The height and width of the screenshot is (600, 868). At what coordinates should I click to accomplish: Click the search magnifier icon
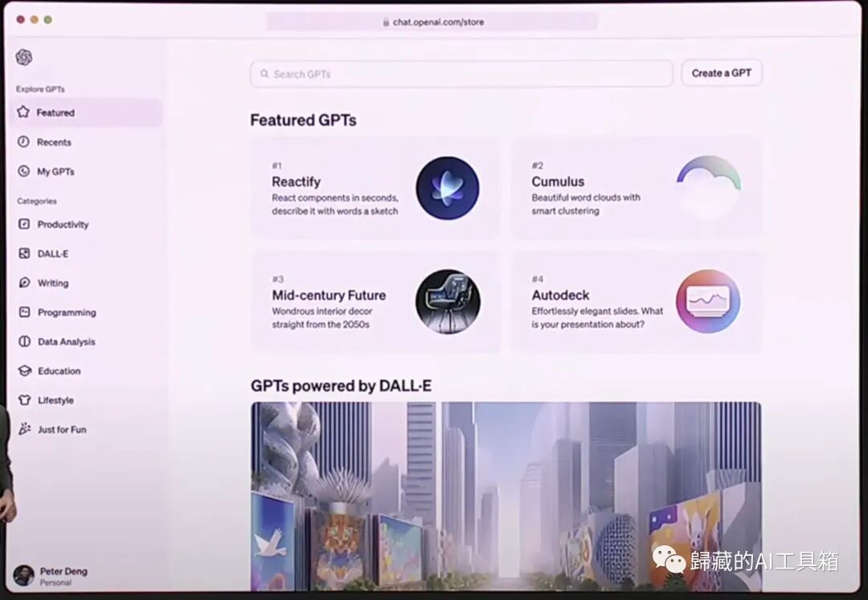pos(264,74)
